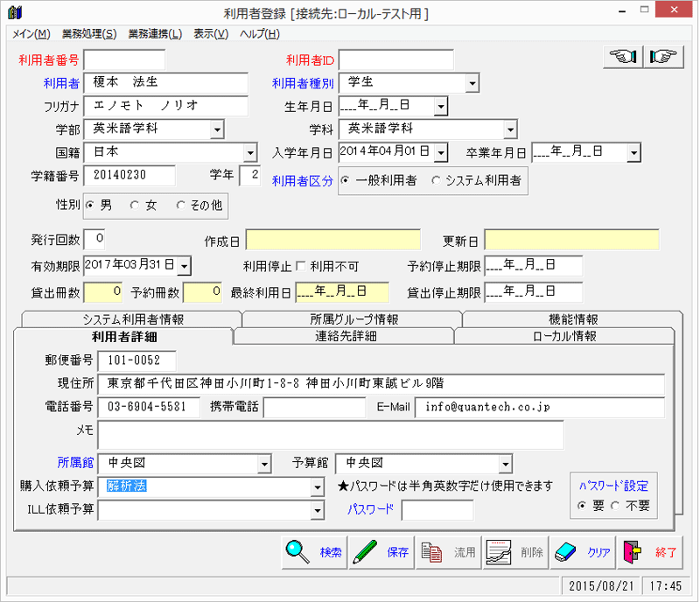This screenshot has height=602, width=700.
Task: Check the 利用不可 checkbox
Action: [301, 266]
